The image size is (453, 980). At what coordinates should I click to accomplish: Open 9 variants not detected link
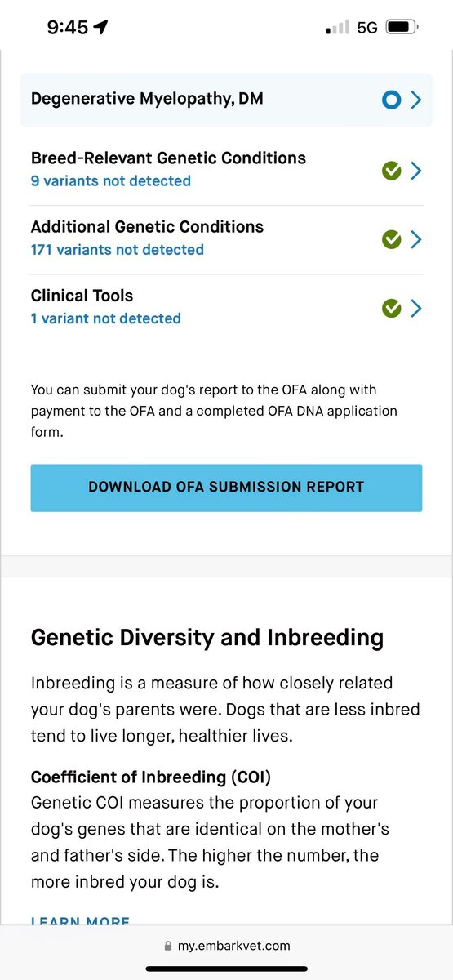pyautogui.click(x=111, y=181)
